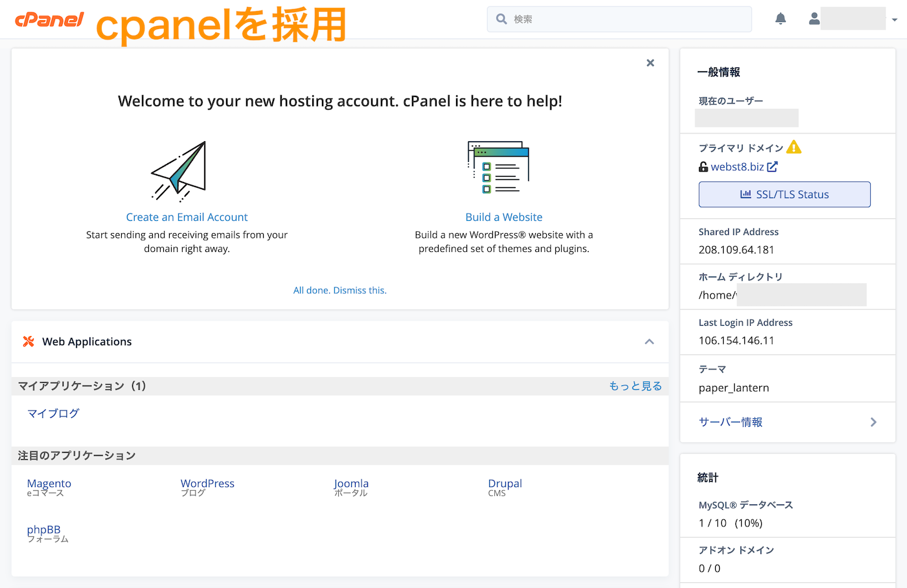This screenshot has height=588, width=907.
Task: Open the webst8.biz domain link
Action: pos(737,167)
